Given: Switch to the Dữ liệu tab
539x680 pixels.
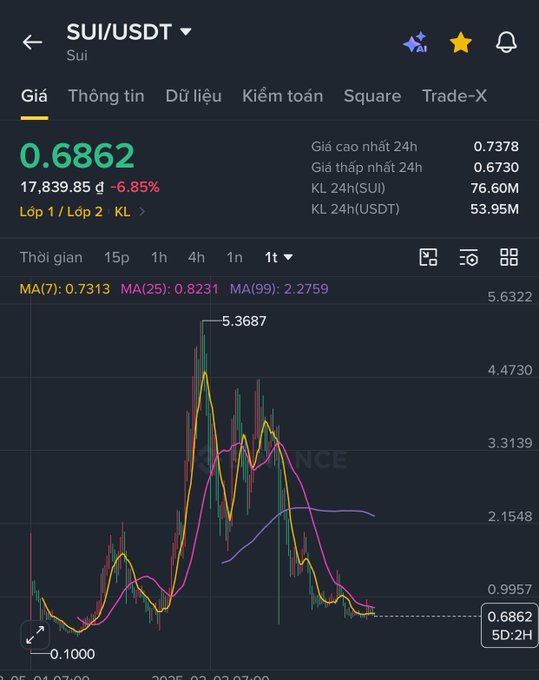Looking at the screenshot, I should (x=193, y=96).
